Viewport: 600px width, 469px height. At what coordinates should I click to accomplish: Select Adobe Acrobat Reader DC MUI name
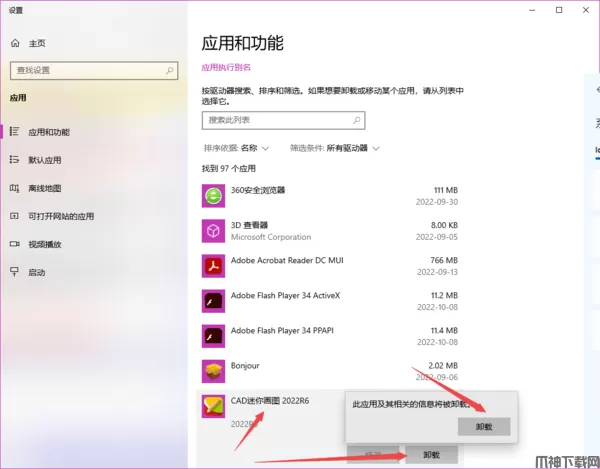(x=287, y=260)
